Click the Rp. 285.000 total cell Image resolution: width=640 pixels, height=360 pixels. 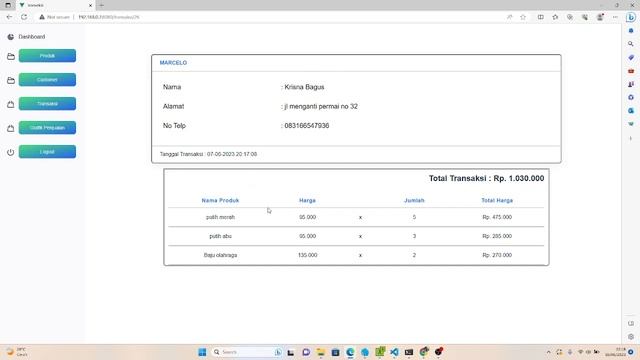point(497,236)
